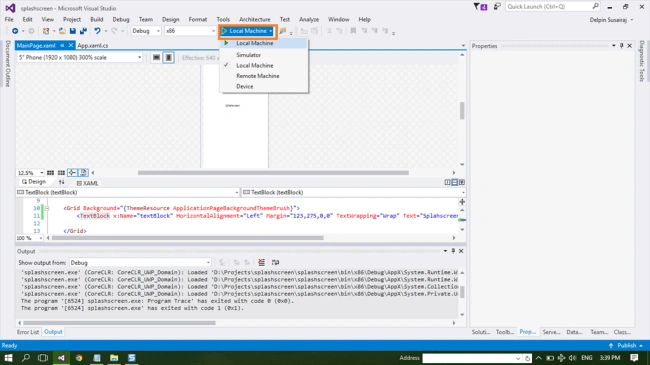Image resolution: width=650 pixels, height=365 pixels.
Task: Click the portrait orientation icon in designer
Action: 168,57
